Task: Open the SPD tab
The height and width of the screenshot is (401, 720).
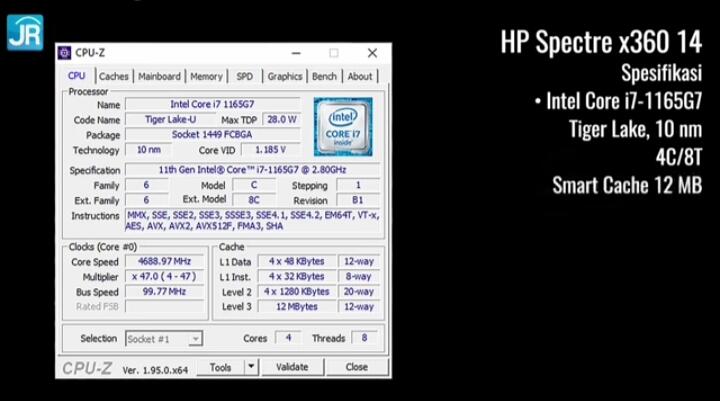Action: tap(244, 77)
